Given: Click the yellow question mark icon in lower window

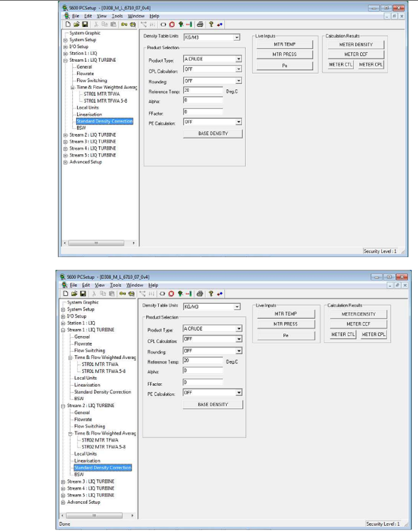Looking at the screenshot, I should pyautogui.click(x=211, y=294).
